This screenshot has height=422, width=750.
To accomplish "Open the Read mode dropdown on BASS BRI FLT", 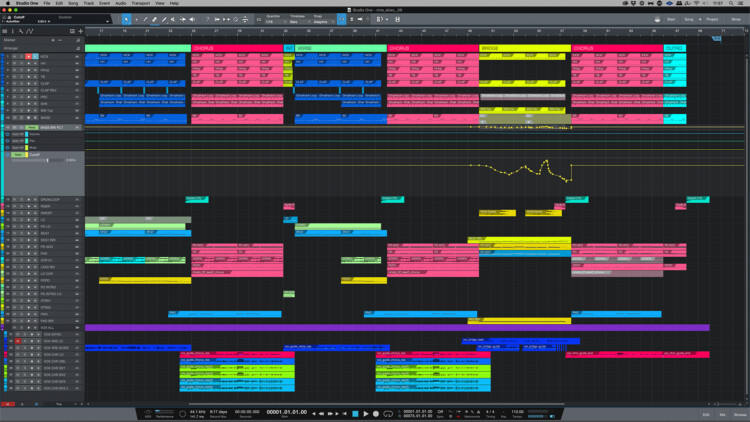I will (x=32, y=127).
